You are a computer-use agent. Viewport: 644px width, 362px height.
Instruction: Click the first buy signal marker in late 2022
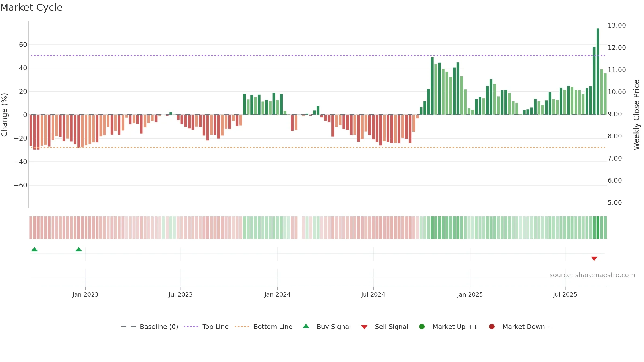click(x=34, y=249)
